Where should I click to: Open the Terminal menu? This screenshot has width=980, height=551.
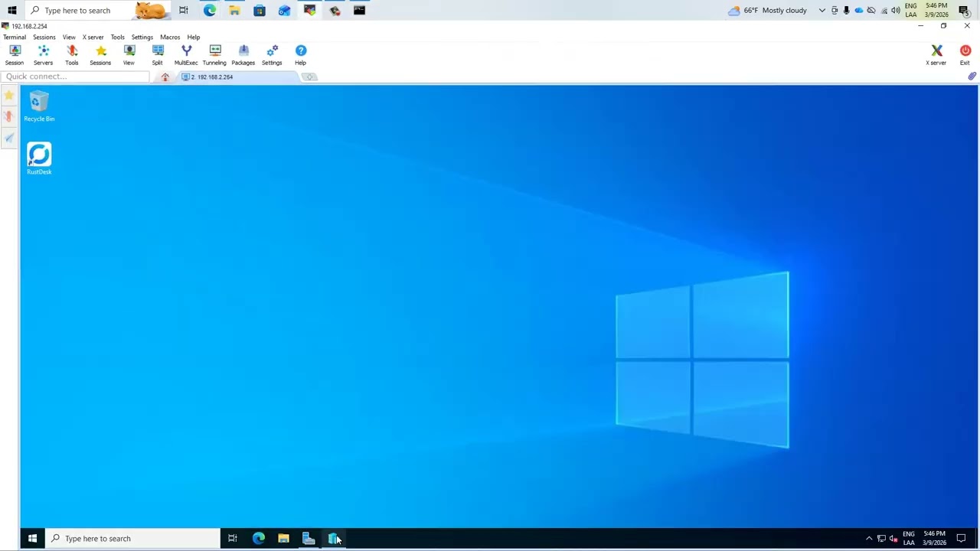[x=15, y=37]
